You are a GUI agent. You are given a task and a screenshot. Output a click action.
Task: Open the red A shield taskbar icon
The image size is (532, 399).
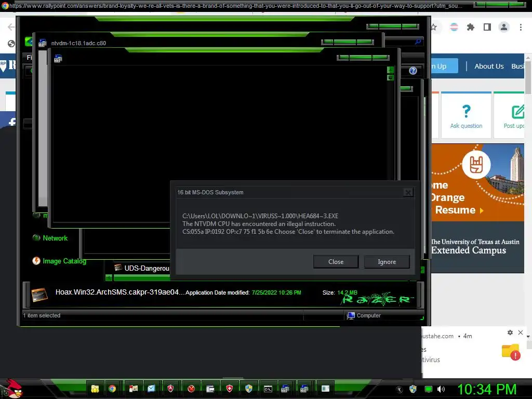tap(170, 389)
